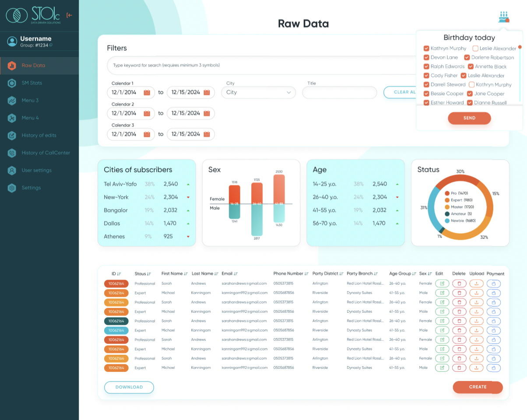Select the Bangalor city row
The height and width of the screenshot is (420, 527).
pos(147,210)
